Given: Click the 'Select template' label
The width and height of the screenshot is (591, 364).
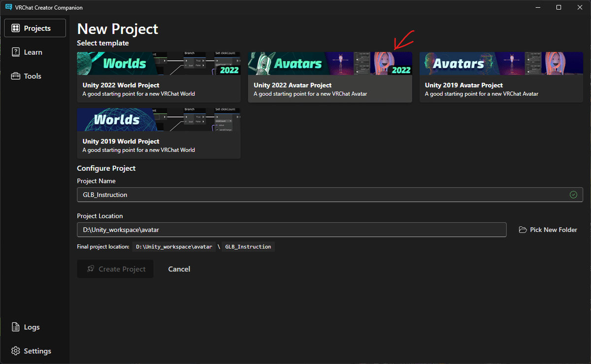Looking at the screenshot, I should click(x=103, y=43).
